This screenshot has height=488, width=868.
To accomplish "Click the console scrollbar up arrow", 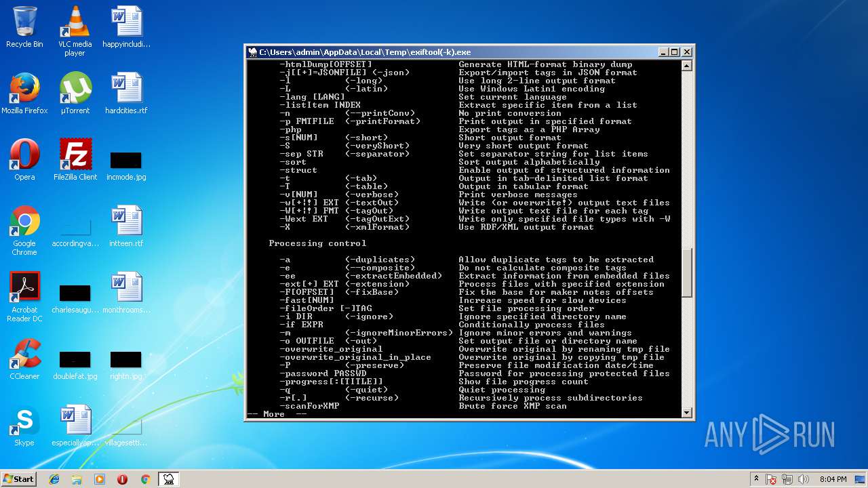I will 686,66.
